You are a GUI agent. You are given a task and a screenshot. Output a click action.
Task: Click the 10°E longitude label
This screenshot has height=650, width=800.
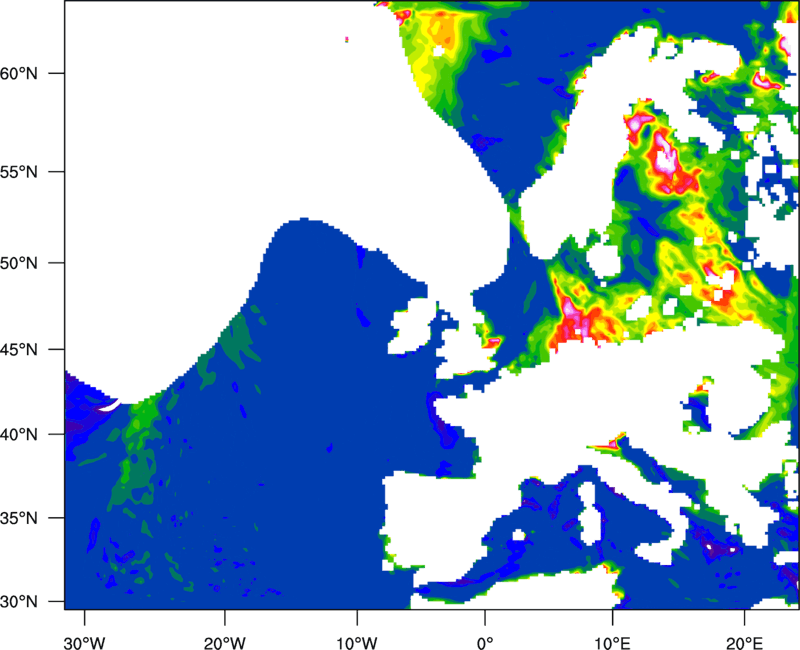coord(612,643)
